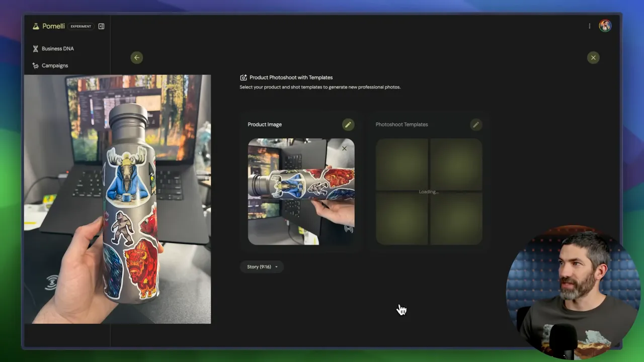Click the large water bottle preview image
This screenshot has height=362, width=644.
click(x=118, y=199)
